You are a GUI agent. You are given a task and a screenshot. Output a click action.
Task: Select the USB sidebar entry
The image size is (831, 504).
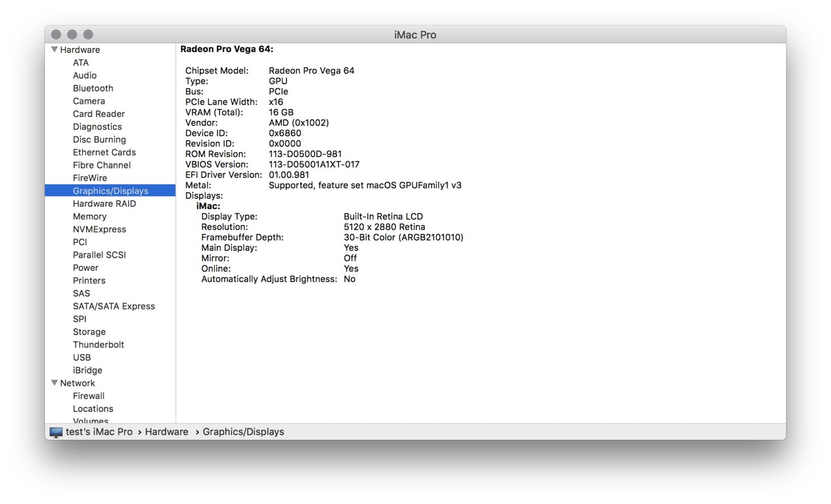[82, 357]
